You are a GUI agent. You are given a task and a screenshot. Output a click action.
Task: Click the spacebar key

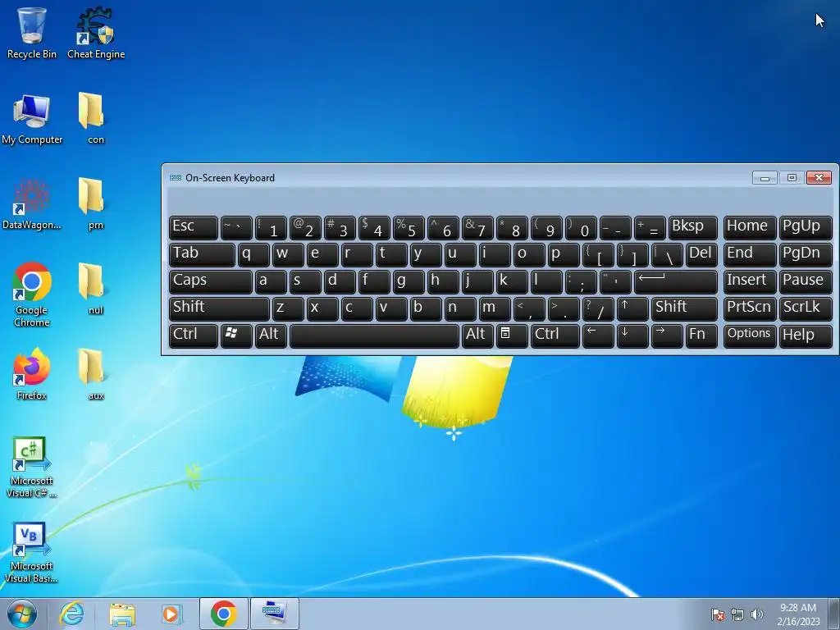coord(374,336)
